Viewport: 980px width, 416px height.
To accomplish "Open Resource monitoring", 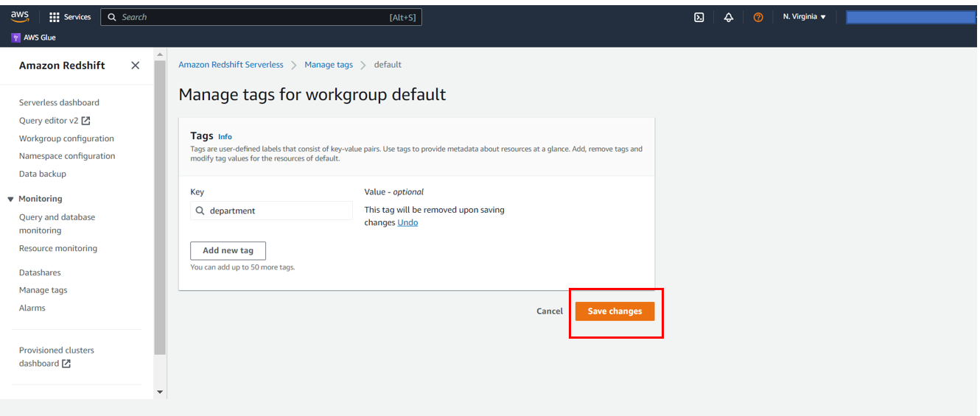I will 58,249.
